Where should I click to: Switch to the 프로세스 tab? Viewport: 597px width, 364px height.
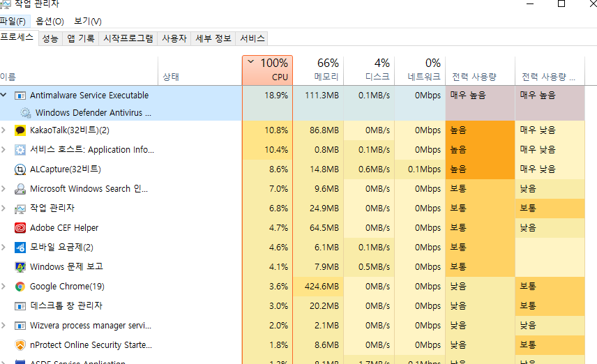17,38
